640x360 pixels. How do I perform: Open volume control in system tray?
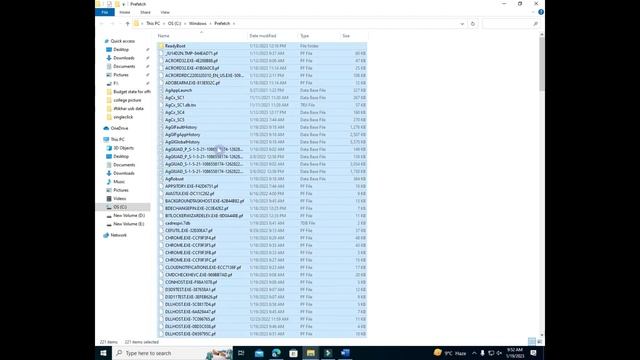(499, 353)
